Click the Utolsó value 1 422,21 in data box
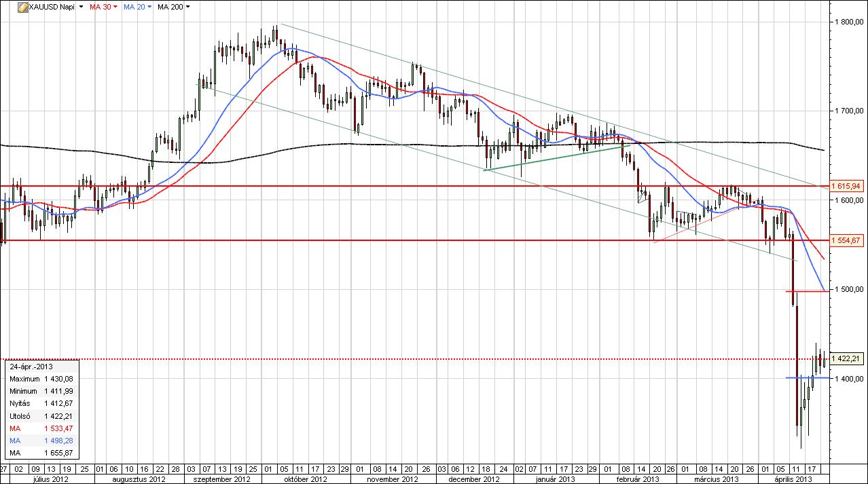The image size is (868, 484). pos(59,416)
